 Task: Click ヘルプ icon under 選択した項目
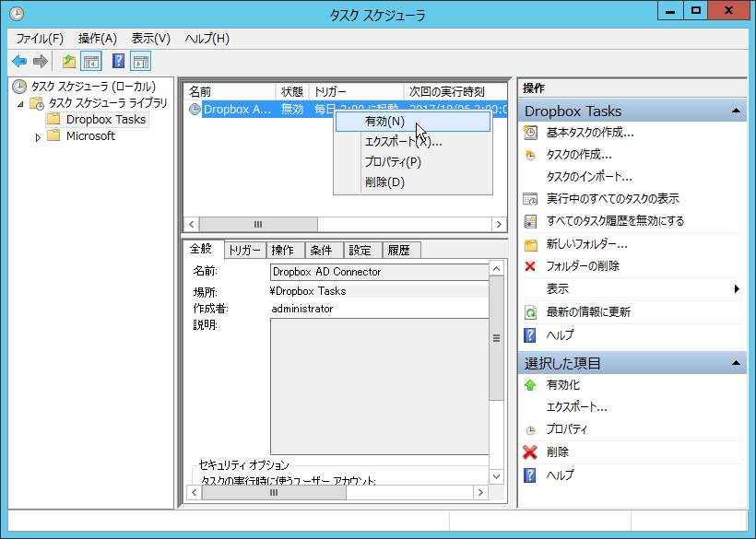[530, 475]
